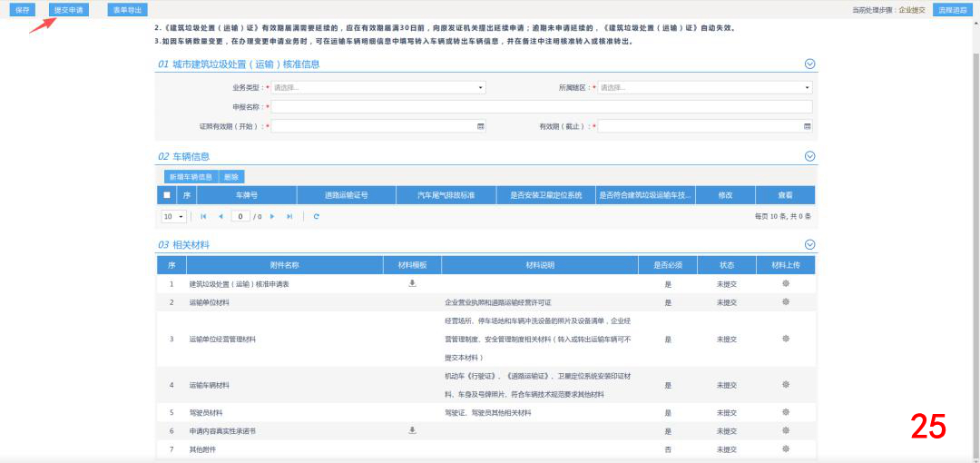980x463 pixels.
Task: Check the select-all box in vehicle table
Action: 167,195
